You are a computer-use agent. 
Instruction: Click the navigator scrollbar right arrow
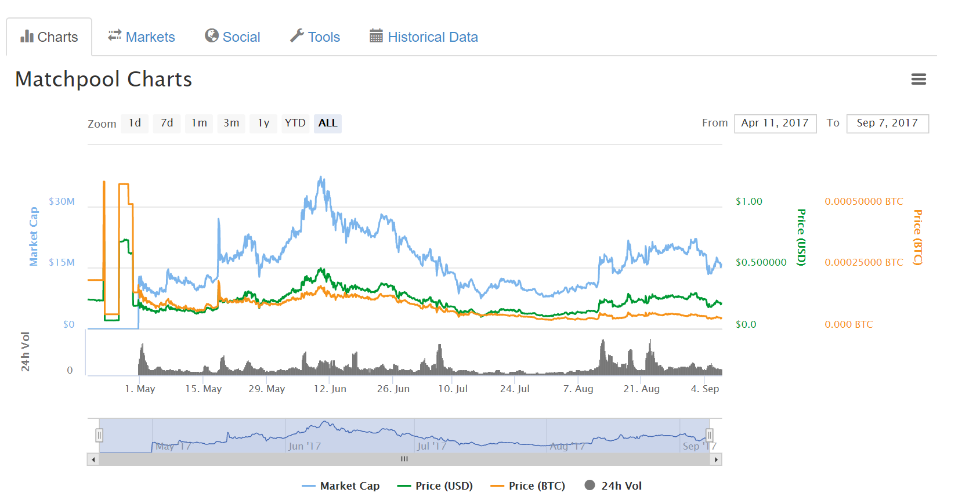(717, 459)
